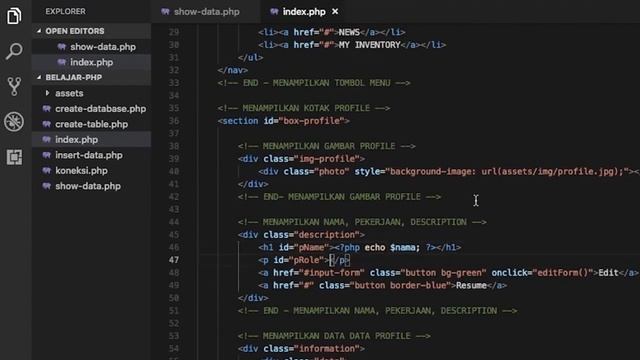Place cursor on MY INVENTORY text
The height and width of the screenshot is (360, 640).
369,45
